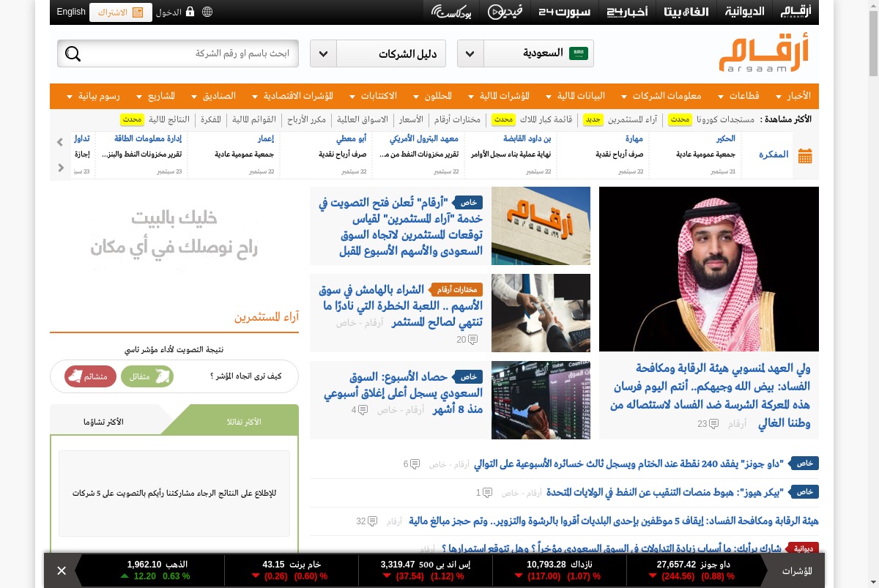This screenshot has width=879, height=588.
Task: Open the Saudi Arabia country dropdown
Action: (x=525, y=53)
